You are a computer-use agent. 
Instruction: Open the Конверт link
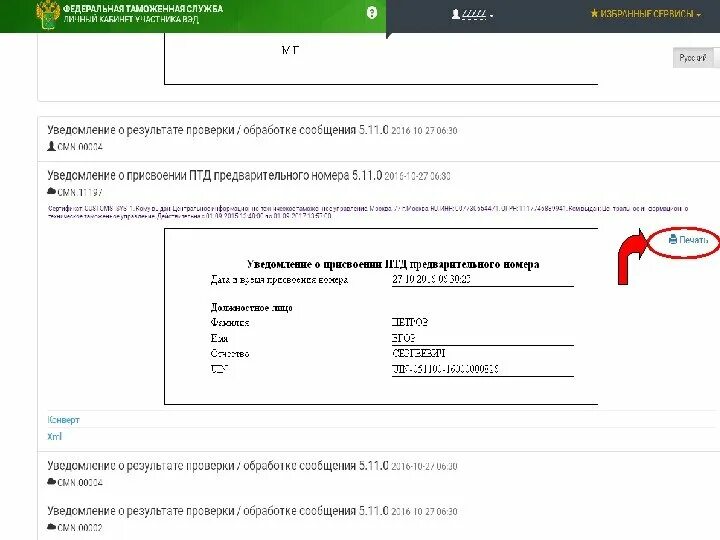coord(63,420)
